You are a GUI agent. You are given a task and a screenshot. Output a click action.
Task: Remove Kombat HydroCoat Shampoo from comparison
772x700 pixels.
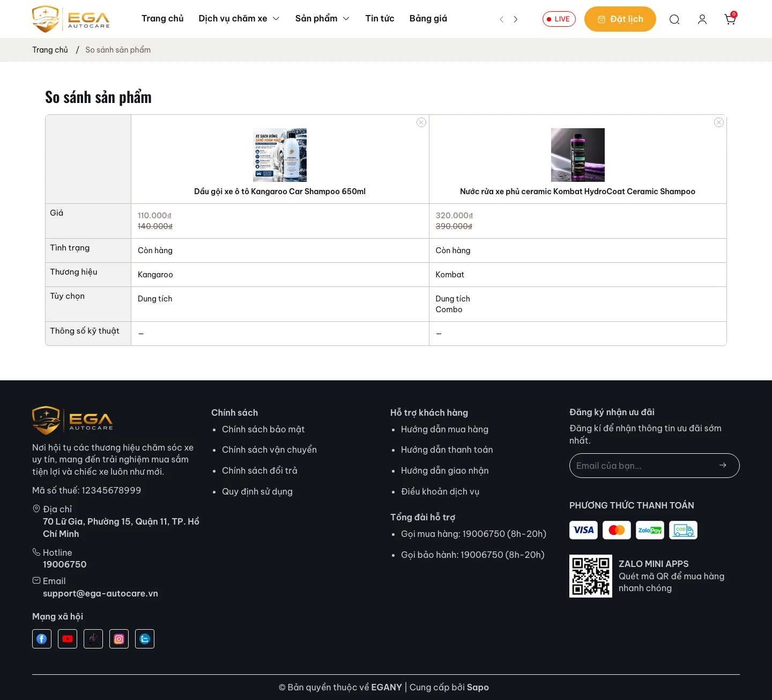tap(719, 122)
